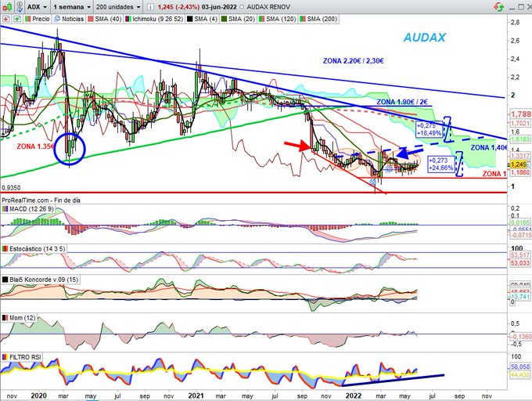Click the Precio candle color icon

(x=27, y=19)
